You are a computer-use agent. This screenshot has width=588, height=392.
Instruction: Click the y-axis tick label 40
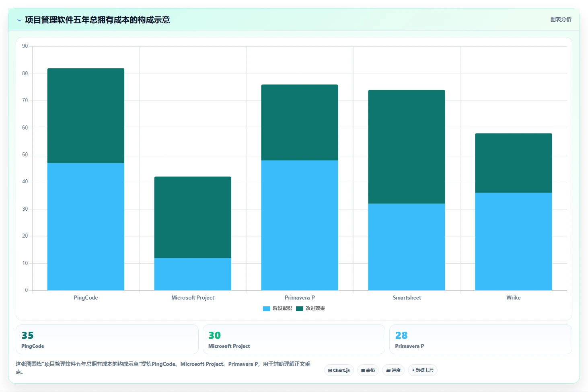click(25, 182)
